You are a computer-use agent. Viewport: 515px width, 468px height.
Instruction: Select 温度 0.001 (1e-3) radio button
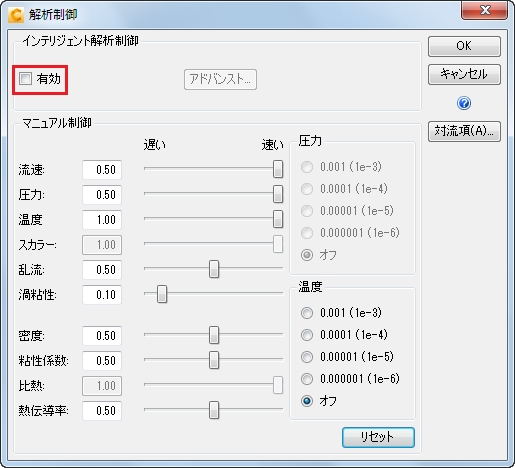pos(307,313)
